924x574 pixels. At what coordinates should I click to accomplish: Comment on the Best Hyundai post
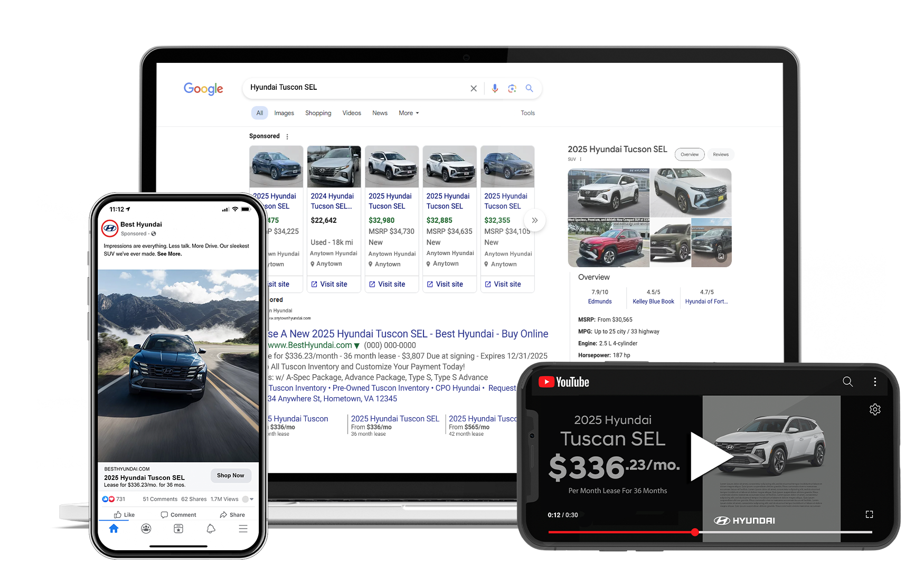(x=178, y=515)
